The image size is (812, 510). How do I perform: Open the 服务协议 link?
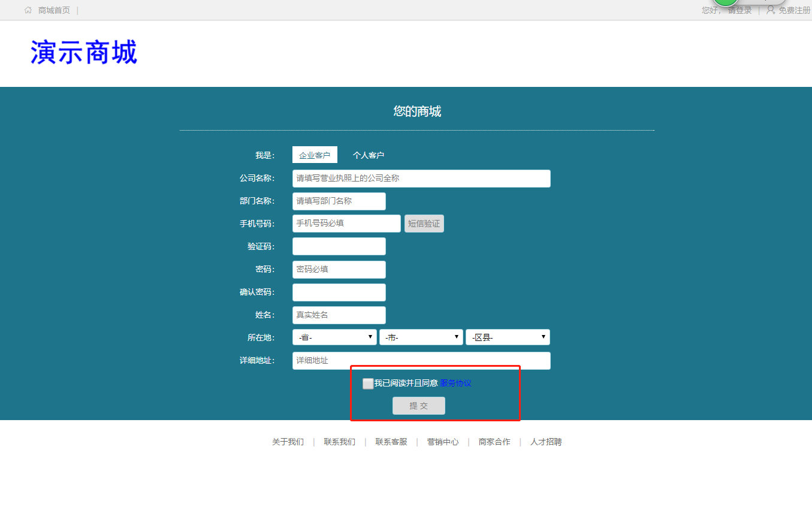point(456,384)
